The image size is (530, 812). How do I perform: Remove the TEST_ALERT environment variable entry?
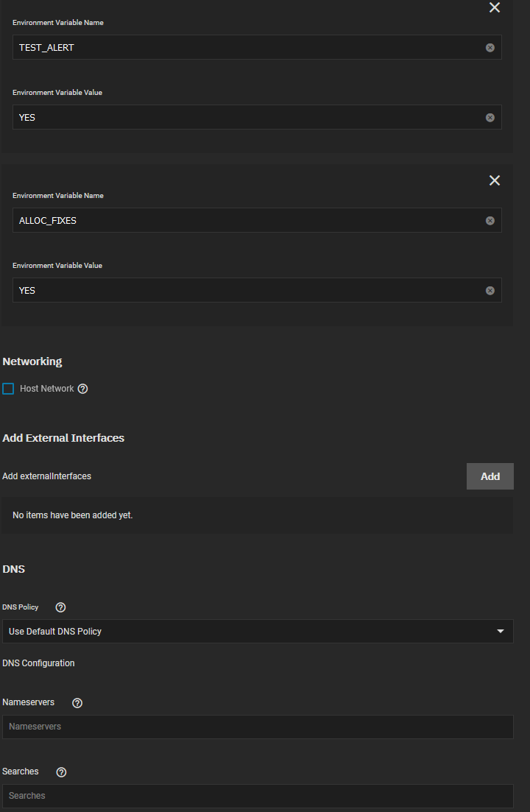point(495,7)
